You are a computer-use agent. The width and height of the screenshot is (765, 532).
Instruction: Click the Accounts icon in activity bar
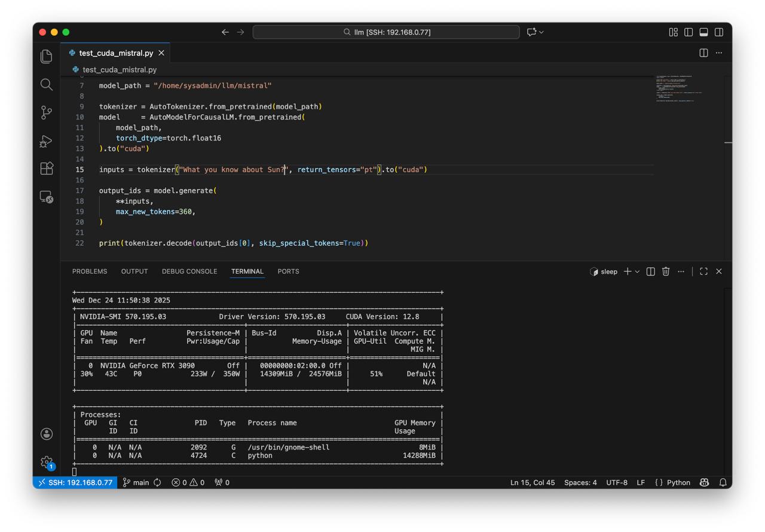47,434
